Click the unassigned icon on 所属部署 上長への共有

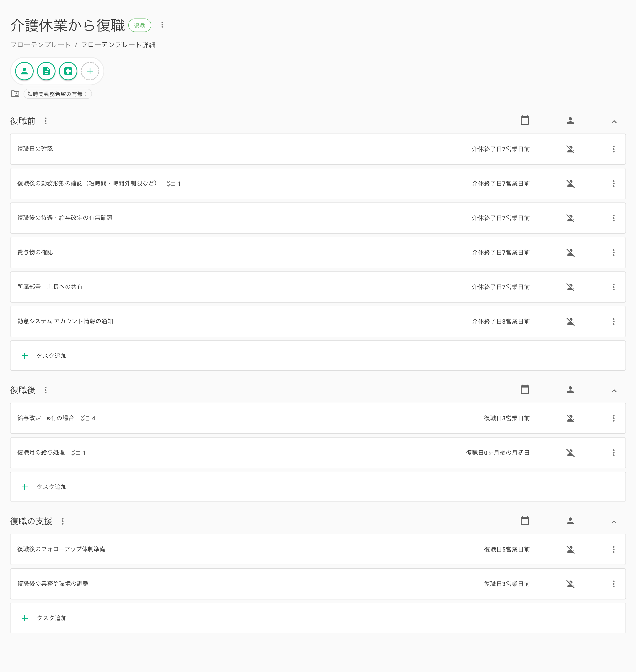(x=571, y=287)
